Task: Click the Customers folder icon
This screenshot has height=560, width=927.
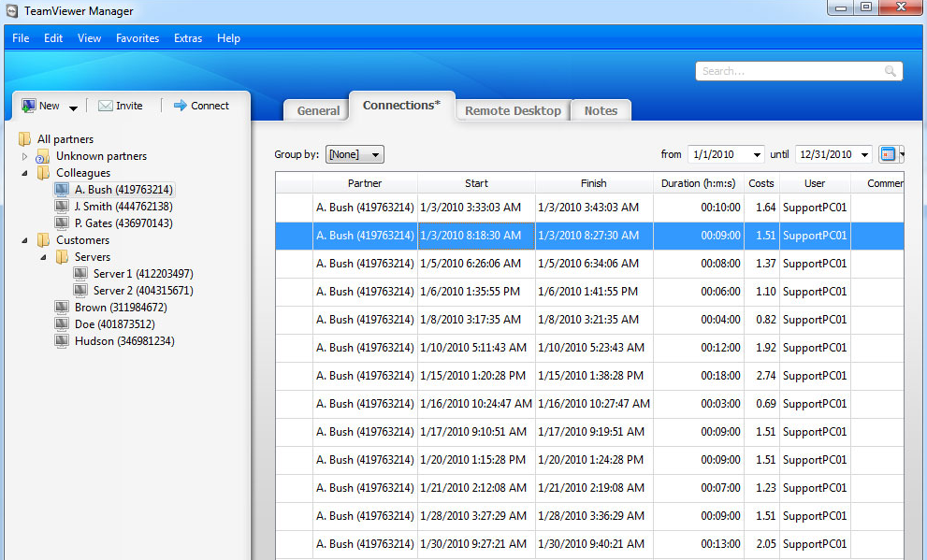Action: (x=43, y=240)
